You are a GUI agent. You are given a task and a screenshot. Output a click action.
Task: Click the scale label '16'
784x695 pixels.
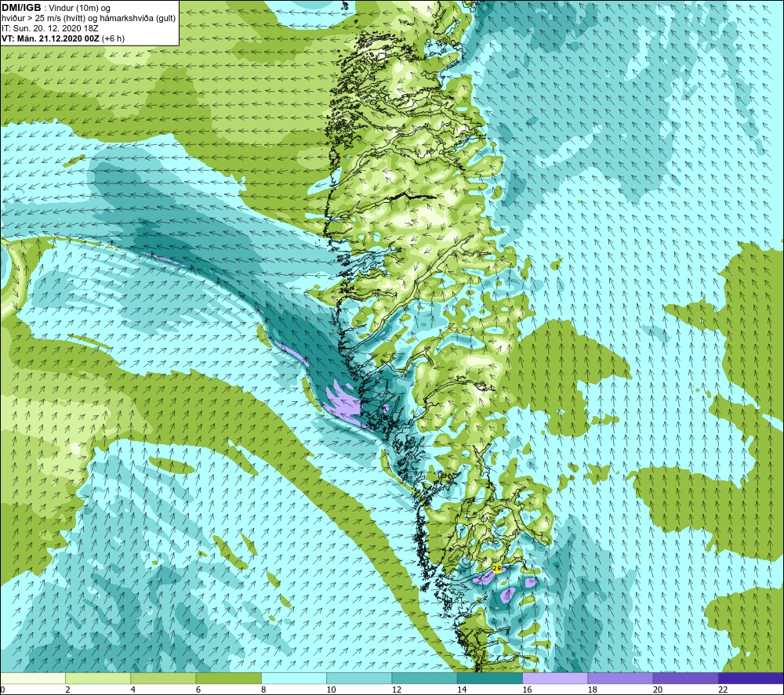pos(527,690)
